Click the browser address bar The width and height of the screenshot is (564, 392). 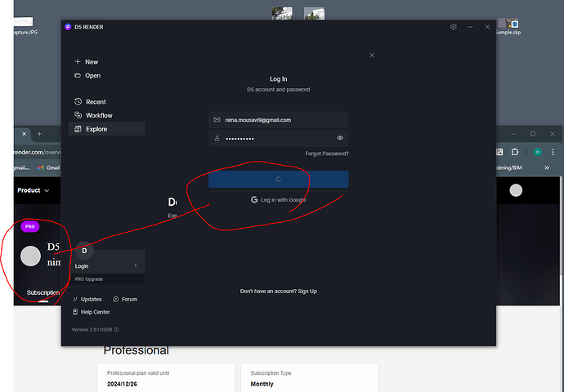pyautogui.click(x=36, y=153)
